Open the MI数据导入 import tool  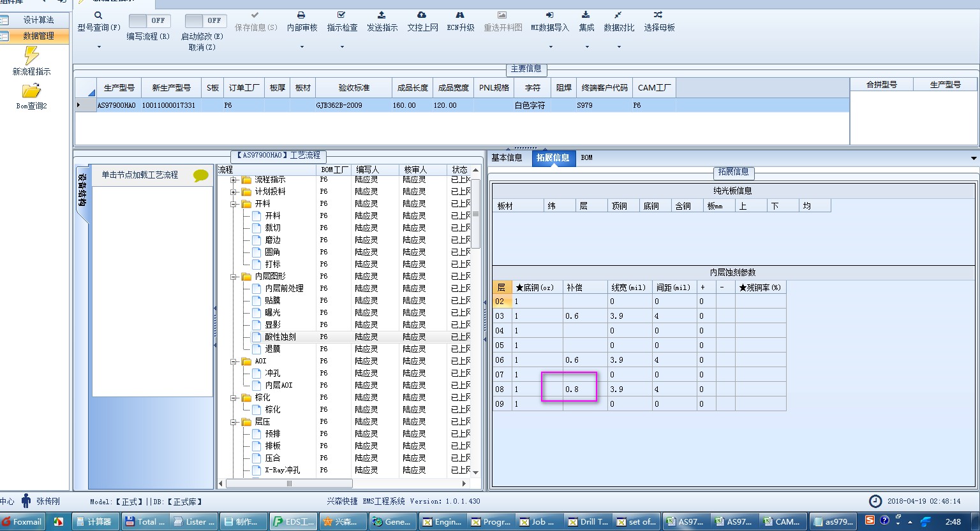tap(549, 22)
